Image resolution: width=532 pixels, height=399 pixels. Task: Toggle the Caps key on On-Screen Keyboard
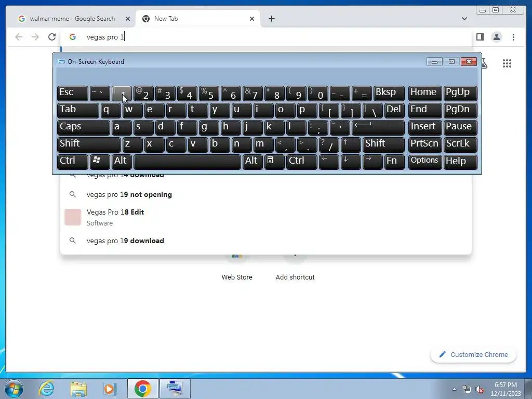[x=84, y=128]
